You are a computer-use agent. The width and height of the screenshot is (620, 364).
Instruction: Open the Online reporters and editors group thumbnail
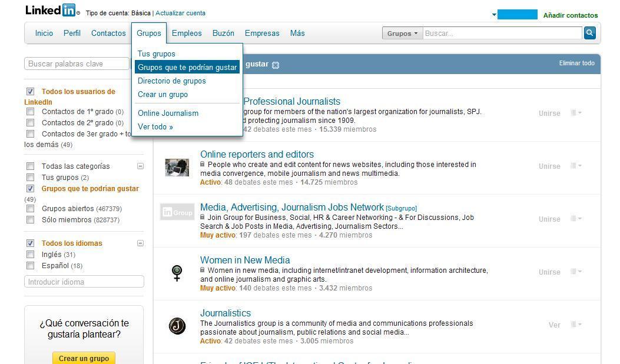177,167
